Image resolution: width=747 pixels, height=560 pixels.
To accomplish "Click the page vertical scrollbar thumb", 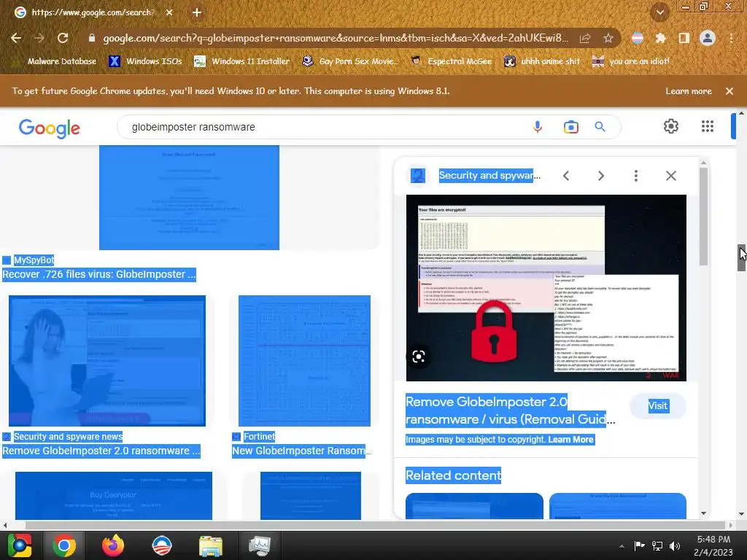I will click(x=741, y=257).
